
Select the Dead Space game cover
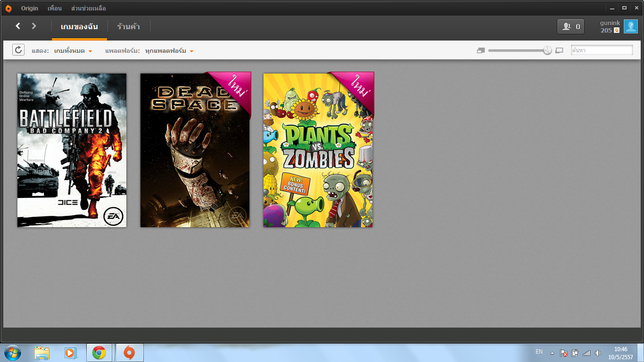click(x=195, y=150)
